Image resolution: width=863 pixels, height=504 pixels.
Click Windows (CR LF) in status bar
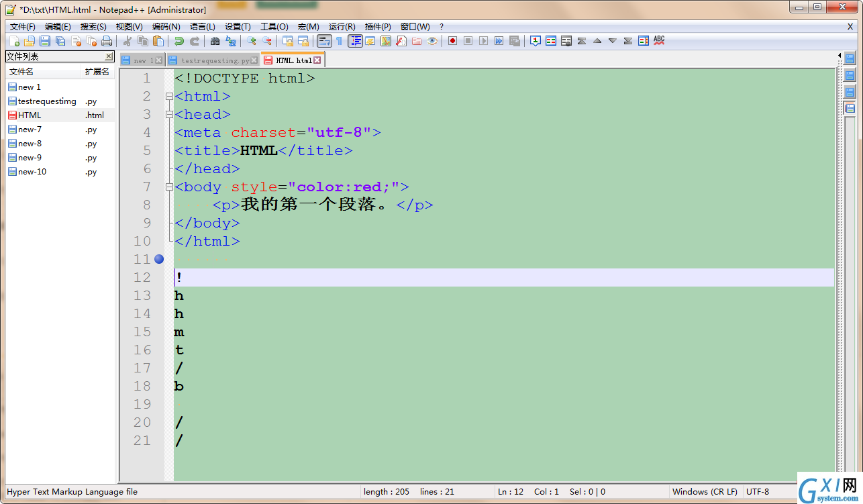click(705, 491)
